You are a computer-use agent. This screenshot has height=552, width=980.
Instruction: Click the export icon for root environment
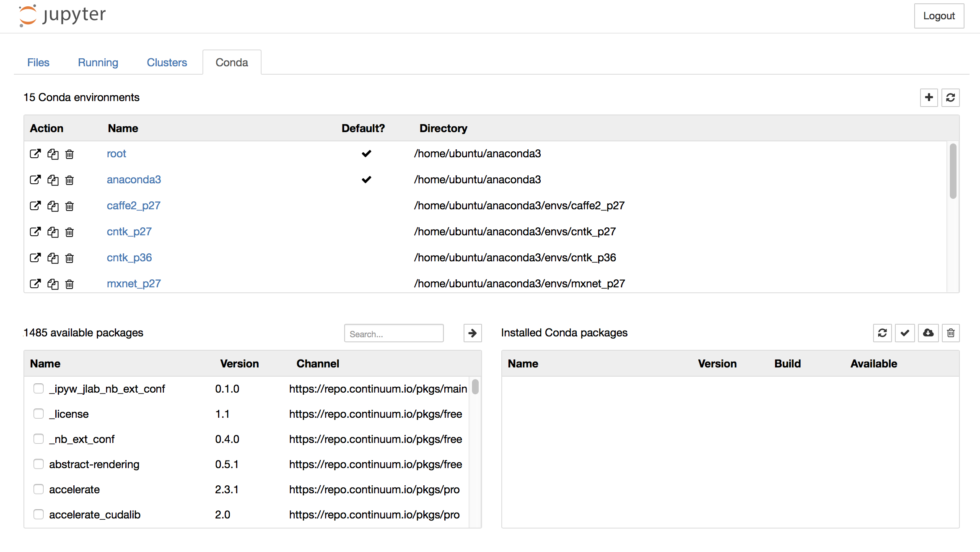(35, 154)
